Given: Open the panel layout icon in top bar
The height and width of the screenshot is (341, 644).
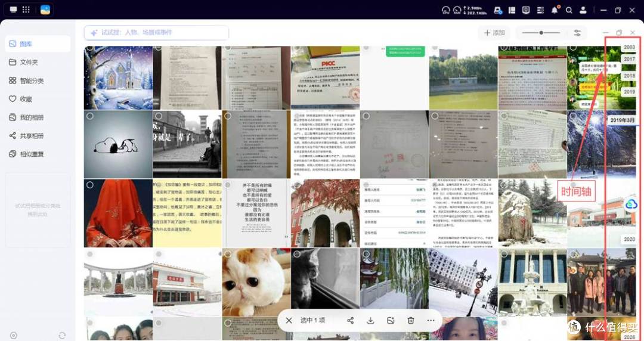Looking at the screenshot, I should point(512,10).
